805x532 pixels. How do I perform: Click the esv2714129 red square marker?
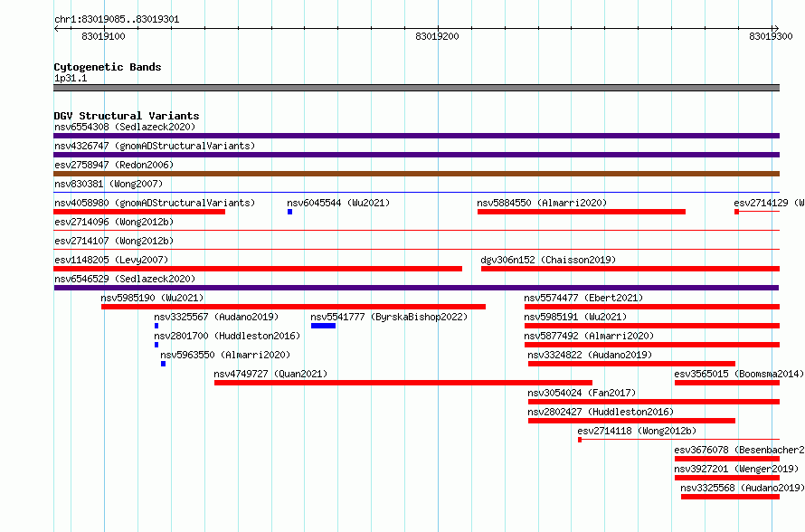(x=737, y=212)
